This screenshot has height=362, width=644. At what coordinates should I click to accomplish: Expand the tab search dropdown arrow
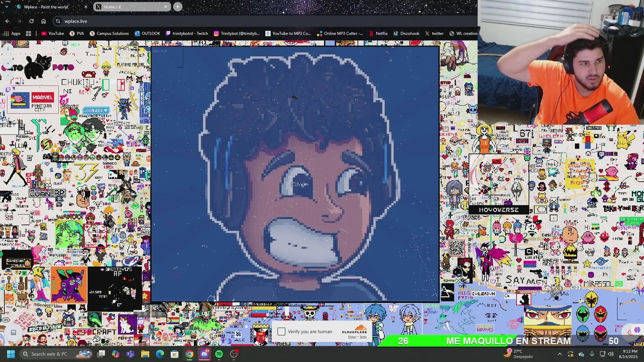6,7
